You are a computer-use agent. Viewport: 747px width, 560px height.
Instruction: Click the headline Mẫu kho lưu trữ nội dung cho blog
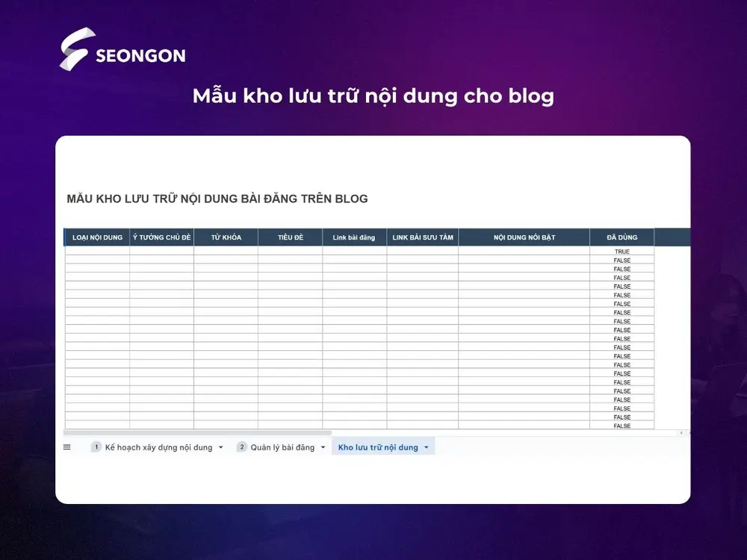[x=373, y=96]
